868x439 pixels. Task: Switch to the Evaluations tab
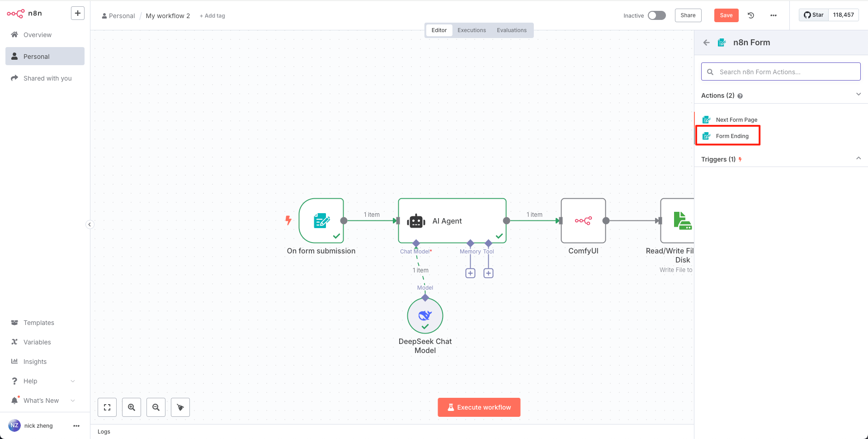(x=512, y=30)
